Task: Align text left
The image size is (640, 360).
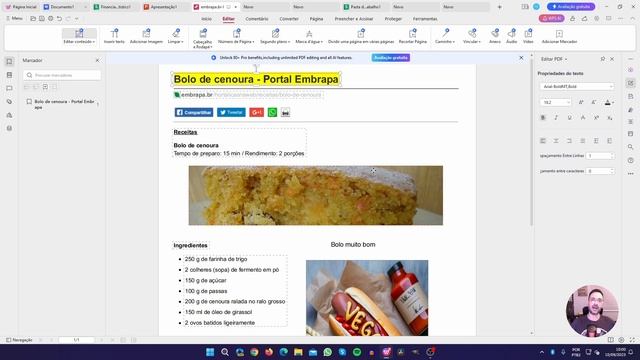Action: click(x=543, y=141)
